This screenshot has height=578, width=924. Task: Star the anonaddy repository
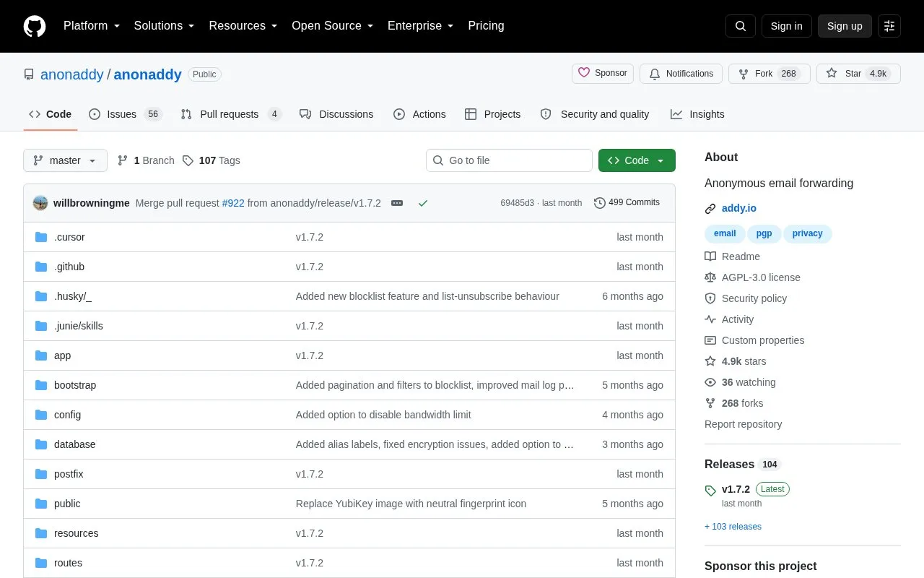(858, 74)
